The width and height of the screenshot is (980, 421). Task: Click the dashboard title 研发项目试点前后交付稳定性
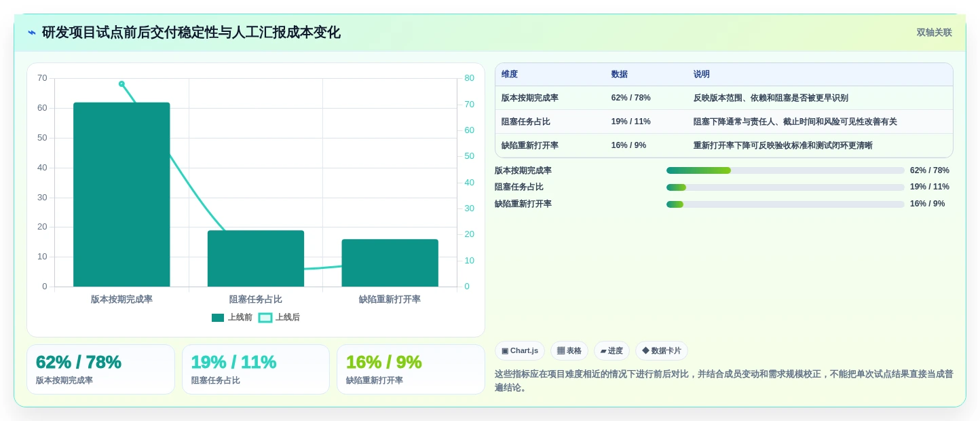click(191, 33)
